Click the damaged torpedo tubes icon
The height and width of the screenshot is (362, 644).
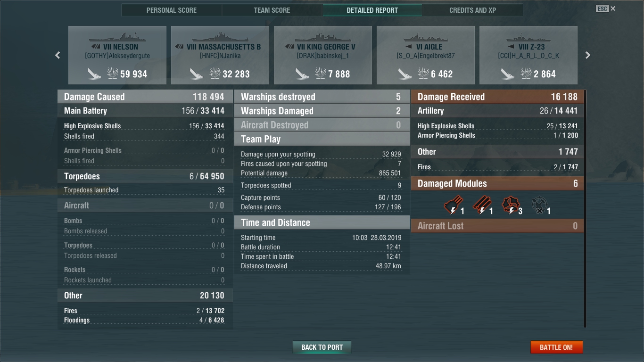[x=482, y=206]
